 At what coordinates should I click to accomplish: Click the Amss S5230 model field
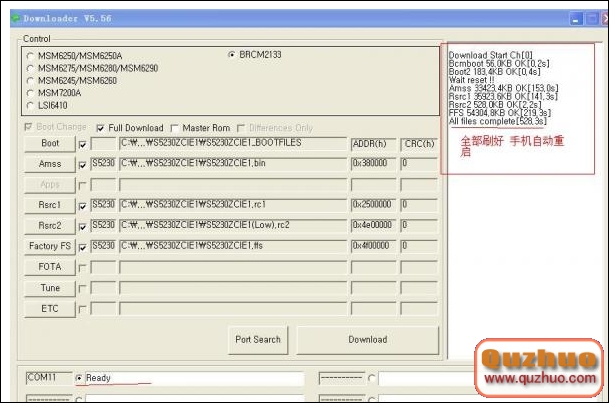click(x=103, y=164)
